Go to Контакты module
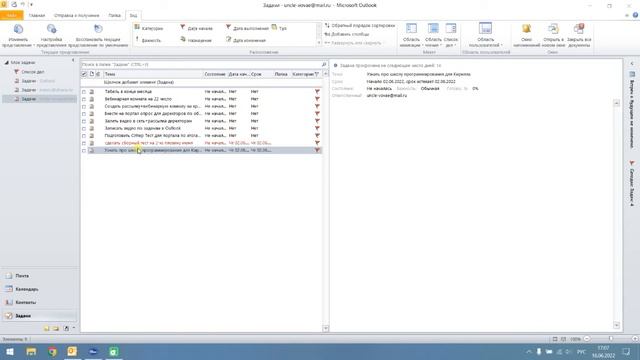640x360 pixels. point(39,302)
